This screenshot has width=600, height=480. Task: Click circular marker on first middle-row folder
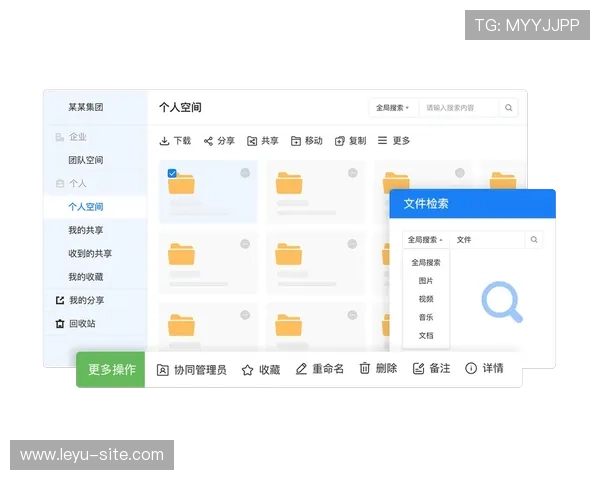(245, 244)
